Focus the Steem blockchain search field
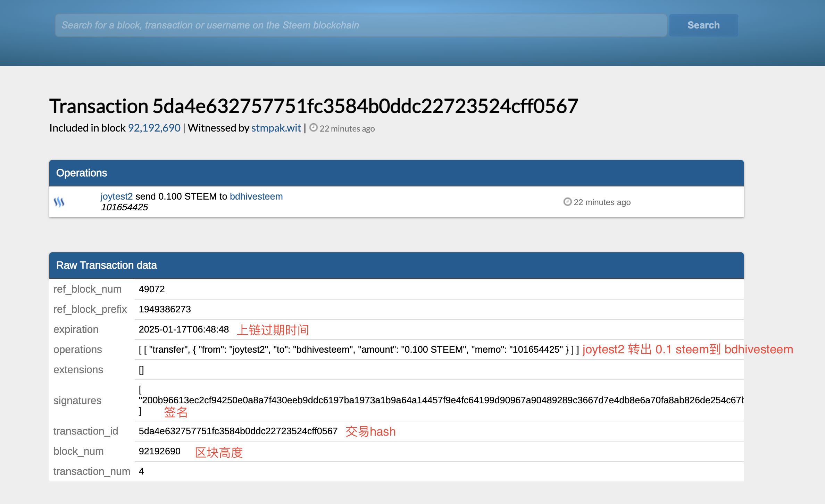Image resolution: width=825 pixels, height=504 pixels. point(360,25)
